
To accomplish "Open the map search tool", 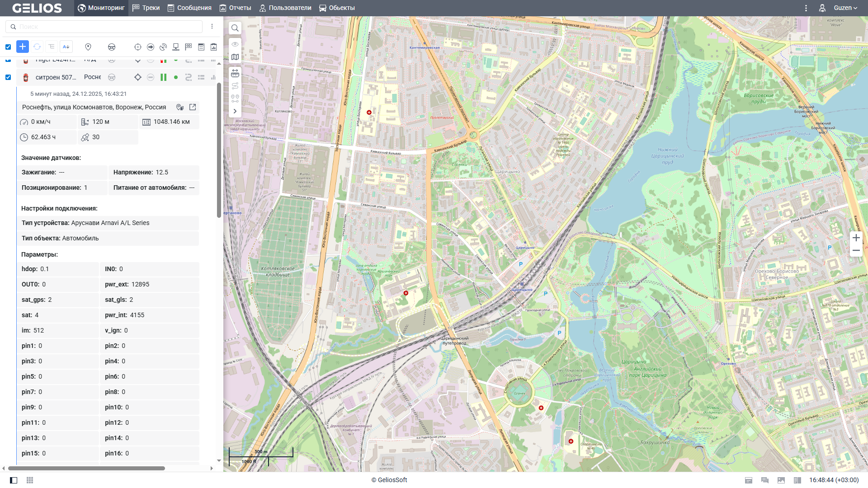I will (235, 28).
